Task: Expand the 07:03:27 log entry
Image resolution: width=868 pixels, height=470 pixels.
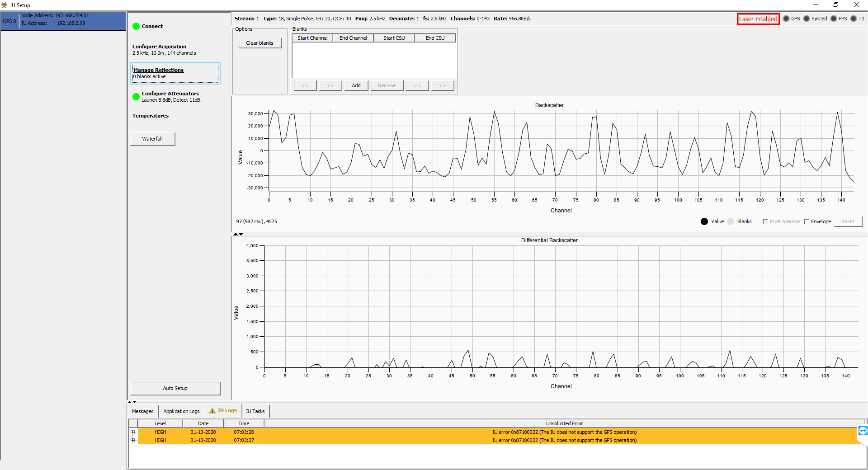Action: [133, 441]
